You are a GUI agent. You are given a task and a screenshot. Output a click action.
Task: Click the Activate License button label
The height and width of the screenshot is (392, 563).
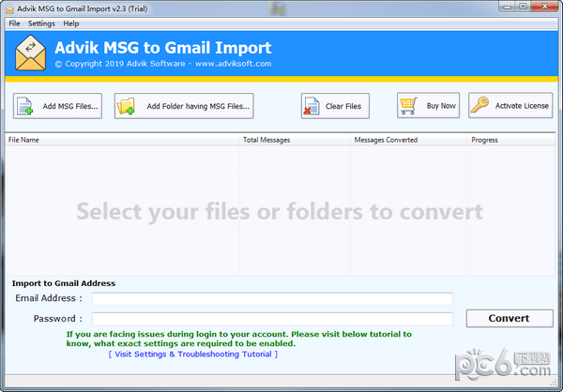tap(522, 106)
